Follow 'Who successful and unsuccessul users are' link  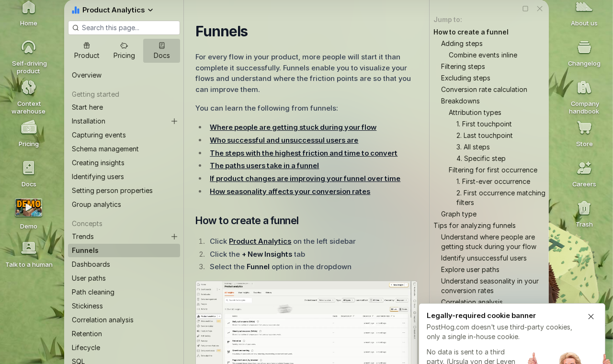pyautogui.click(x=284, y=140)
